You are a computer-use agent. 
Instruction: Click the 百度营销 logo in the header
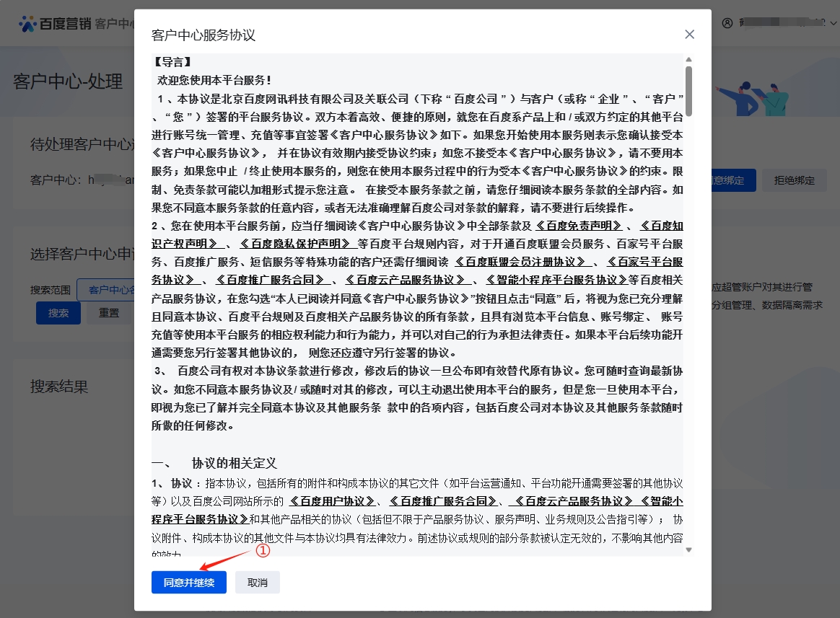56,24
